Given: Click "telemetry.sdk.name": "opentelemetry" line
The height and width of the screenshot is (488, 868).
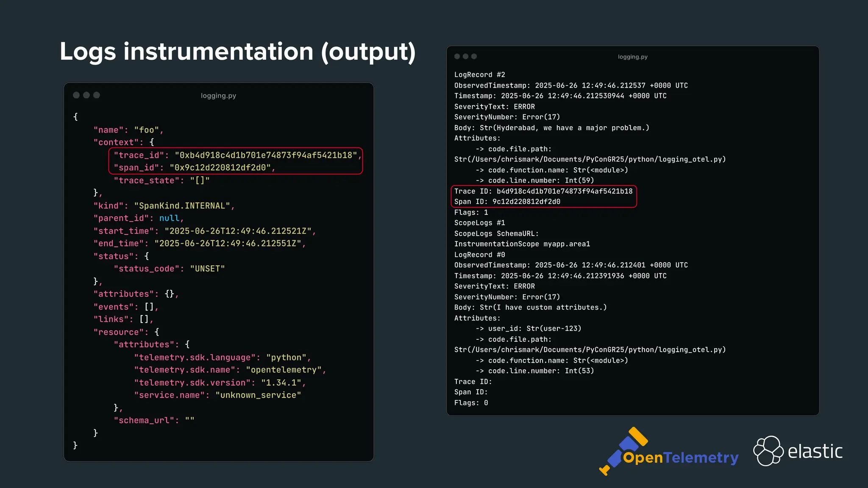Looking at the screenshot, I should (x=230, y=370).
